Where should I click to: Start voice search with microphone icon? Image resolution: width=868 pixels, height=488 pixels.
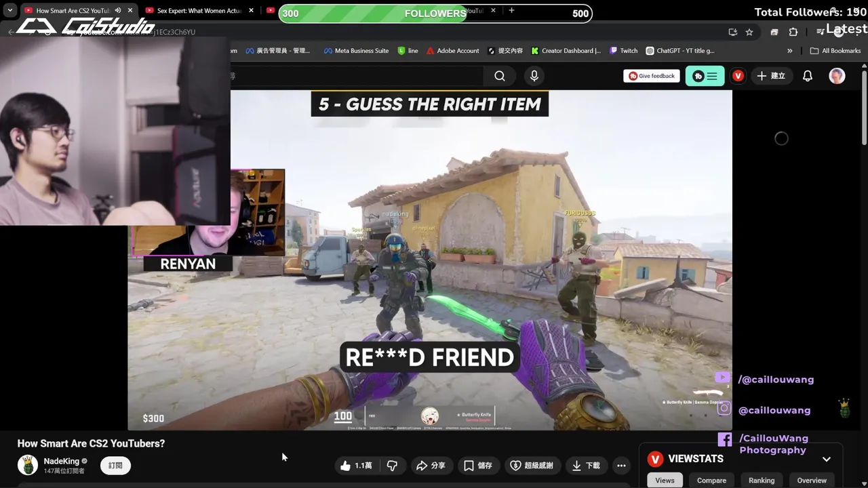(x=534, y=76)
